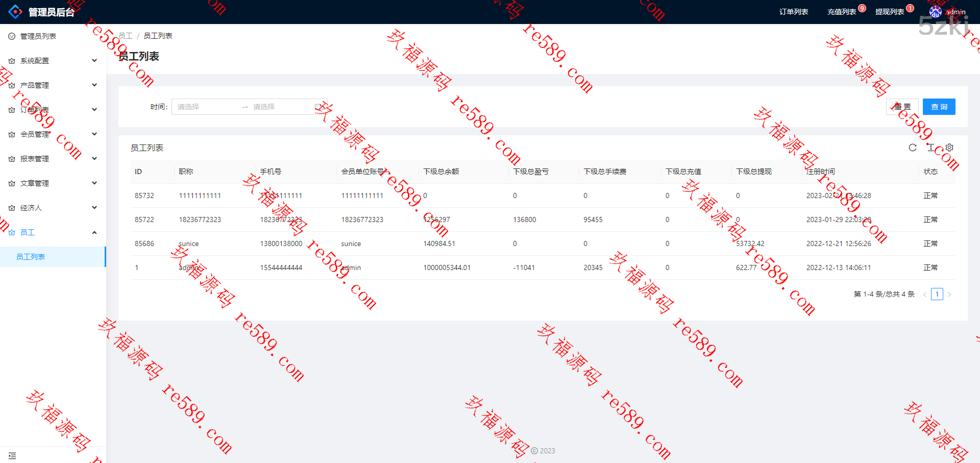Select 员工列表 submenu item
The width and height of the screenshot is (980, 463).
[x=31, y=257]
